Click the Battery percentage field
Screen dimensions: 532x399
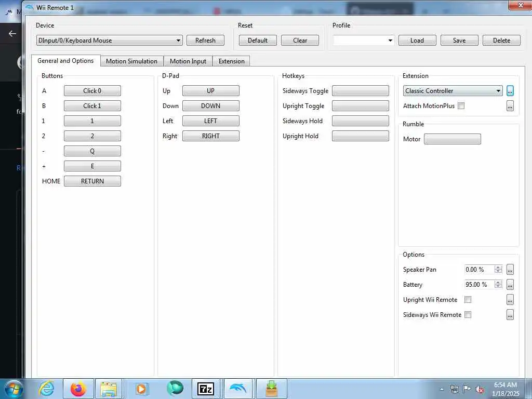(479, 284)
